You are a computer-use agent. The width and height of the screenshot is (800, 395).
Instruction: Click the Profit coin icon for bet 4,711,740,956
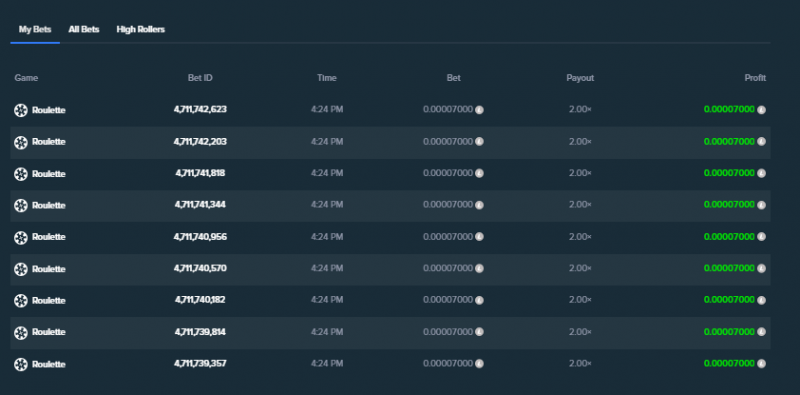coord(761,237)
